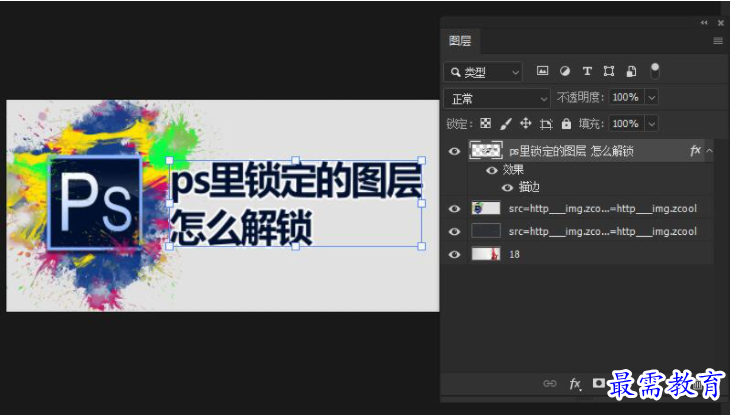Viewport: 731px width, 416px height.
Task: Filter for type (T) layers
Action: pos(587,71)
